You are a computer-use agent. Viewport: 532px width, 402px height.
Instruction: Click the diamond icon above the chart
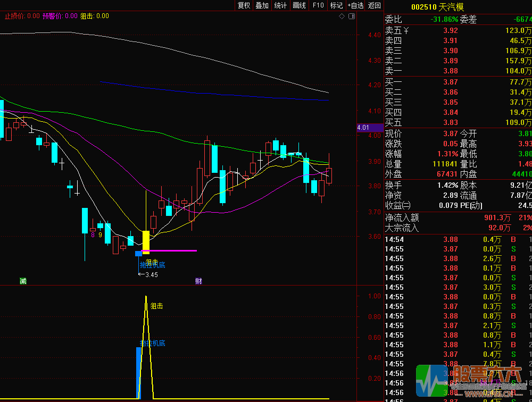(x=342, y=16)
